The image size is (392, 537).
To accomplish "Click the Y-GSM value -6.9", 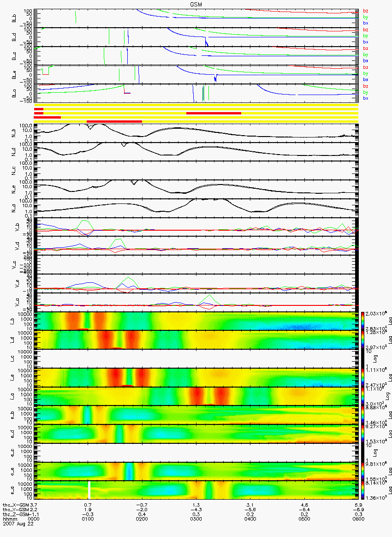I will pyautogui.click(x=358, y=509).
